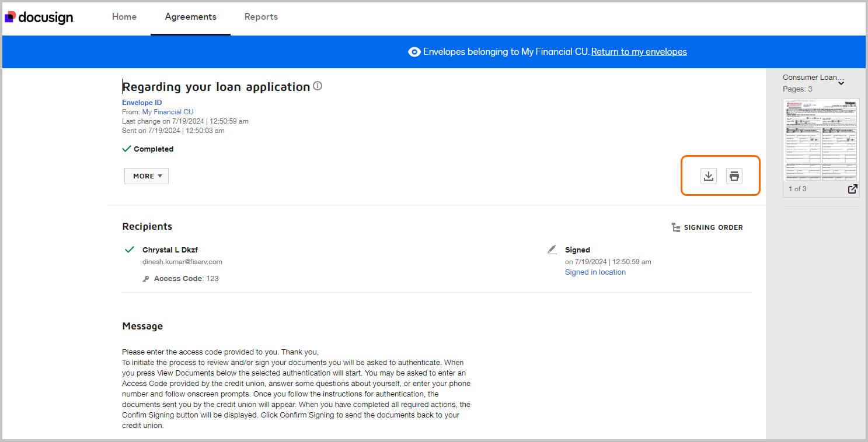The image size is (868, 442).
Task: Click the Pages: 3 label
Action: pos(797,89)
